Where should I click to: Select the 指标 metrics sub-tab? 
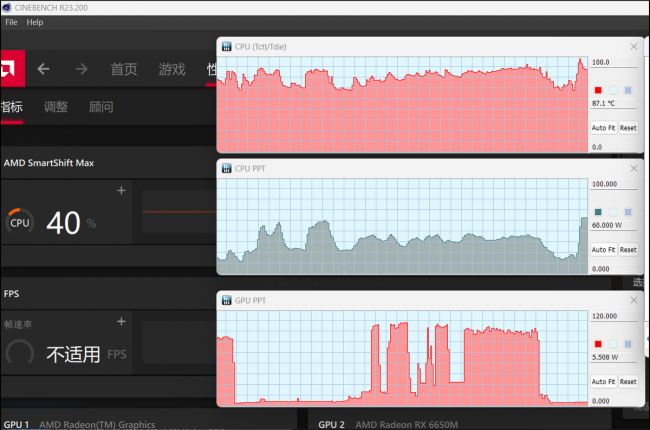point(12,107)
